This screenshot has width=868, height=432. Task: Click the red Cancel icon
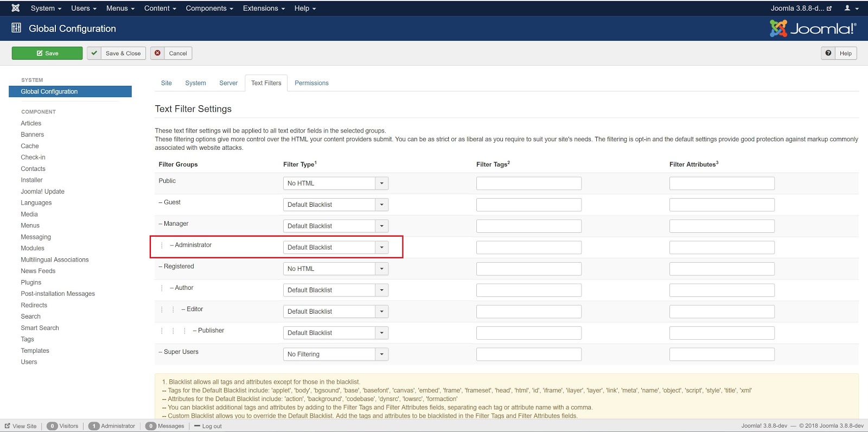coord(158,53)
